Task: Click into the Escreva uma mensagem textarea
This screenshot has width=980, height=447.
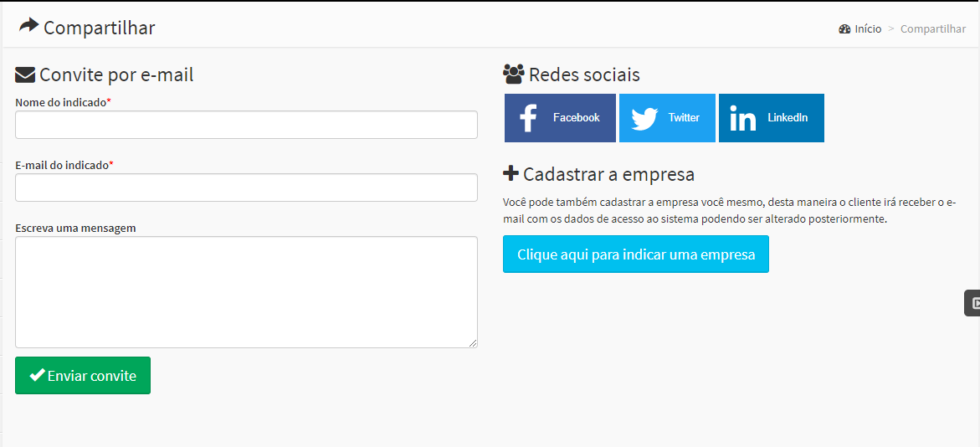Action: pos(246,291)
